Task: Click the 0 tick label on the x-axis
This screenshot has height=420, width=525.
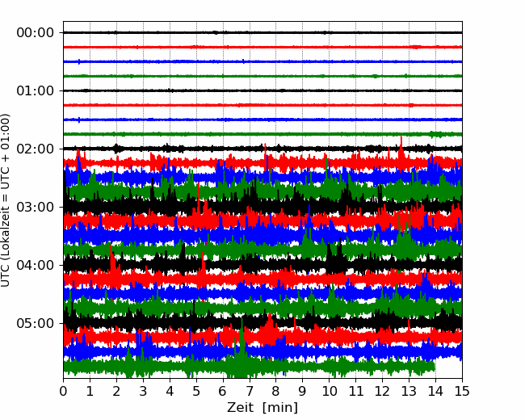Action: tap(64, 392)
